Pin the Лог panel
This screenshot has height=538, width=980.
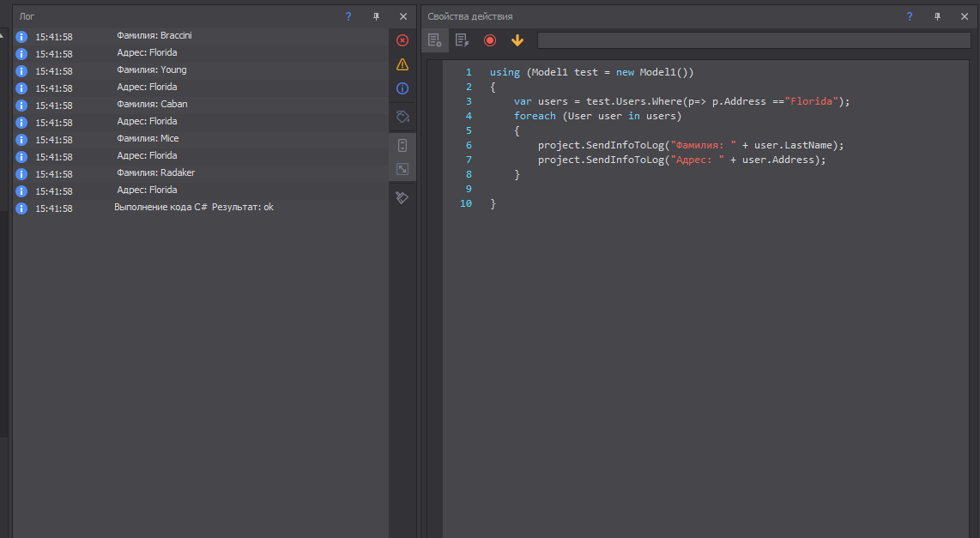click(x=376, y=16)
